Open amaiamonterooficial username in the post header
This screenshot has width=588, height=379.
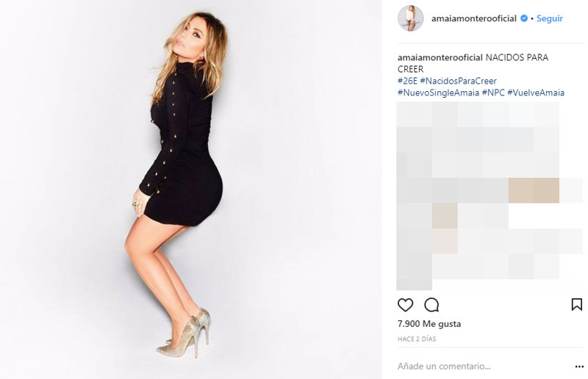click(x=473, y=18)
